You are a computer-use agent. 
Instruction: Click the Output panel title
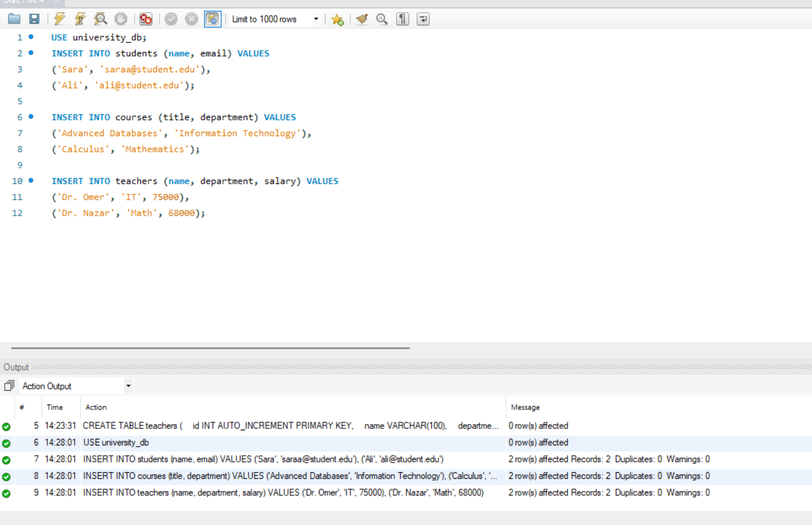(x=16, y=367)
